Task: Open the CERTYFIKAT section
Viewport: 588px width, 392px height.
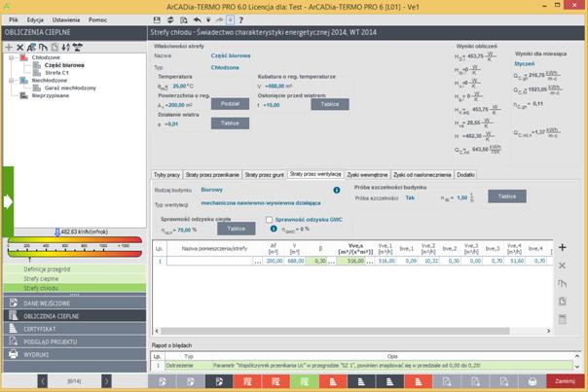Action: click(75, 329)
